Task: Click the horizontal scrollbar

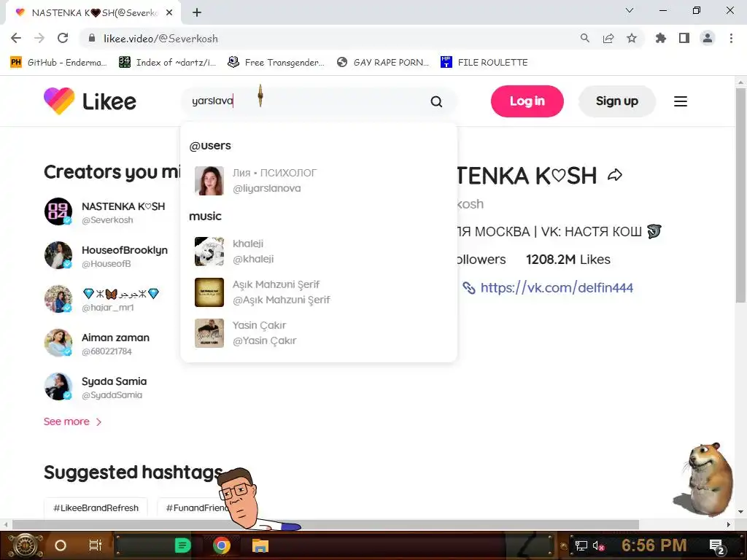Action: point(325,524)
